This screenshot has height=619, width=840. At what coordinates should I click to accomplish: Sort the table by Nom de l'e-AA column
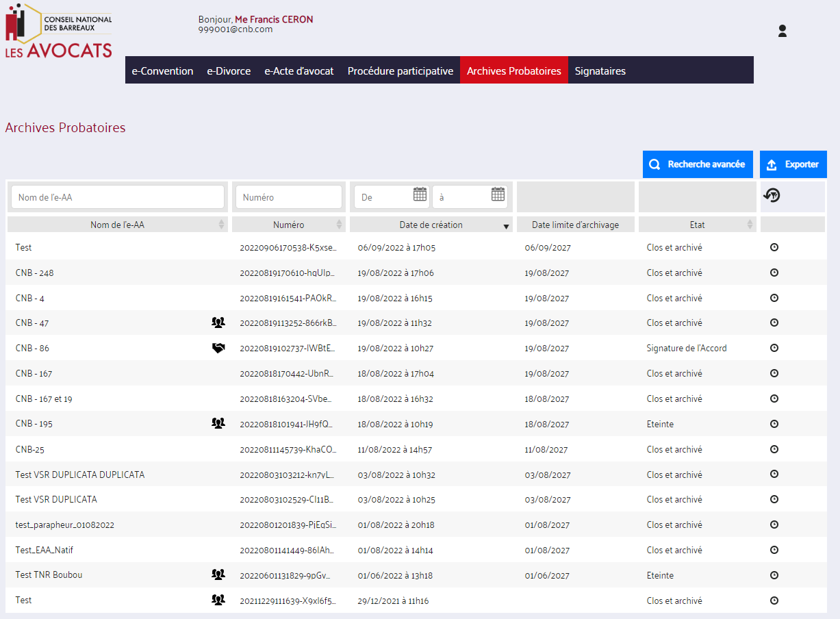coord(118,225)
